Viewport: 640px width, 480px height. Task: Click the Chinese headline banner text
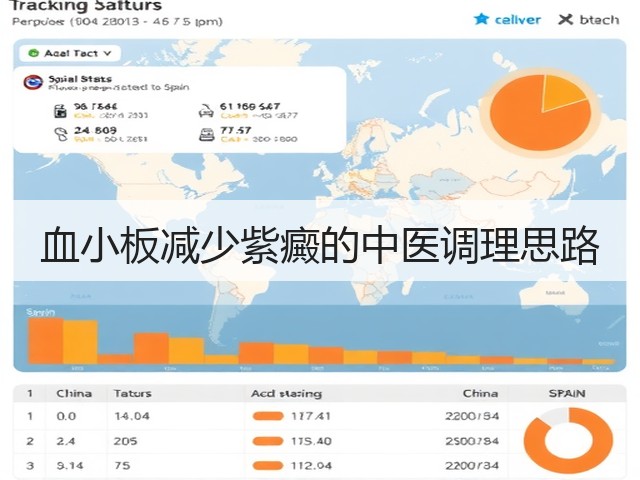320,247
